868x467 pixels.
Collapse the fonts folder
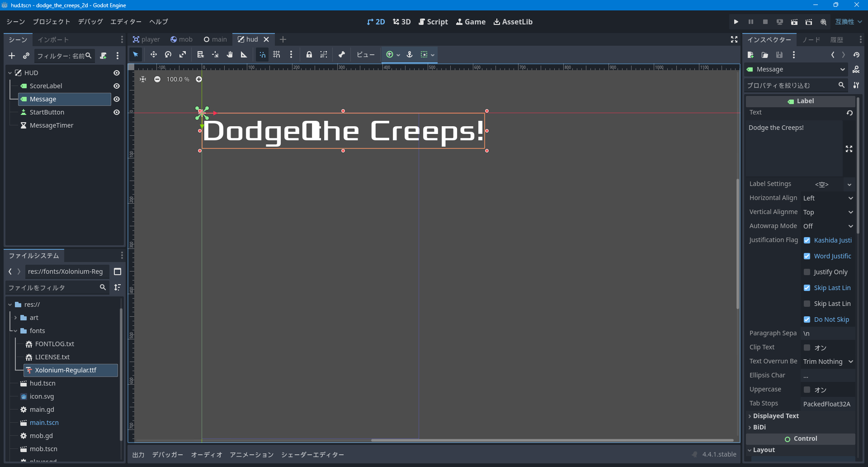pos(15,331)
